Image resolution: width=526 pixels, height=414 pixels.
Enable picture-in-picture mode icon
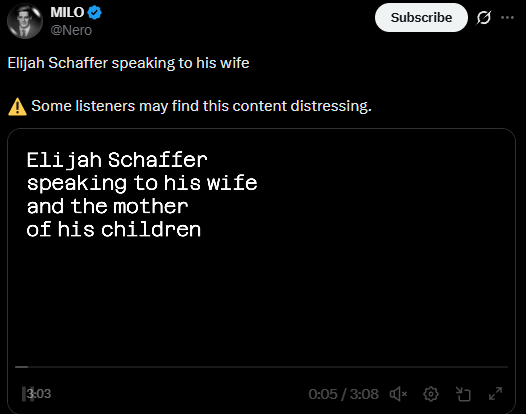(463, 394)
